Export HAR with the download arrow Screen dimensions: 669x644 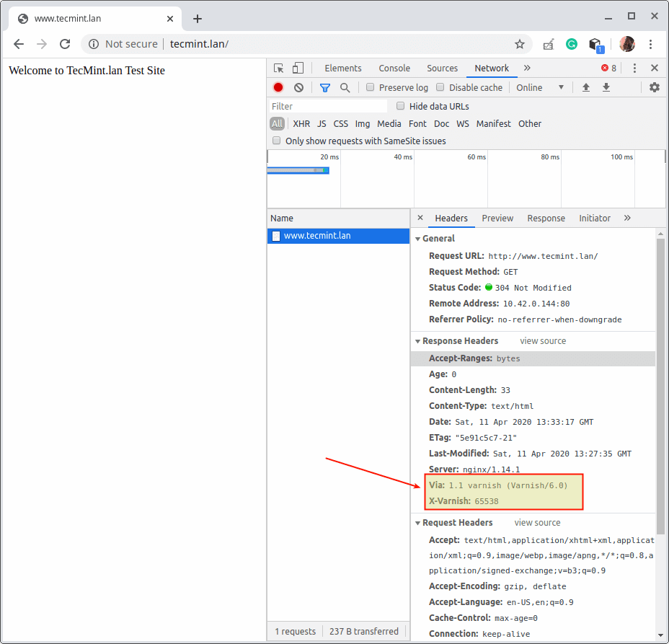click(x=606, y=87)
